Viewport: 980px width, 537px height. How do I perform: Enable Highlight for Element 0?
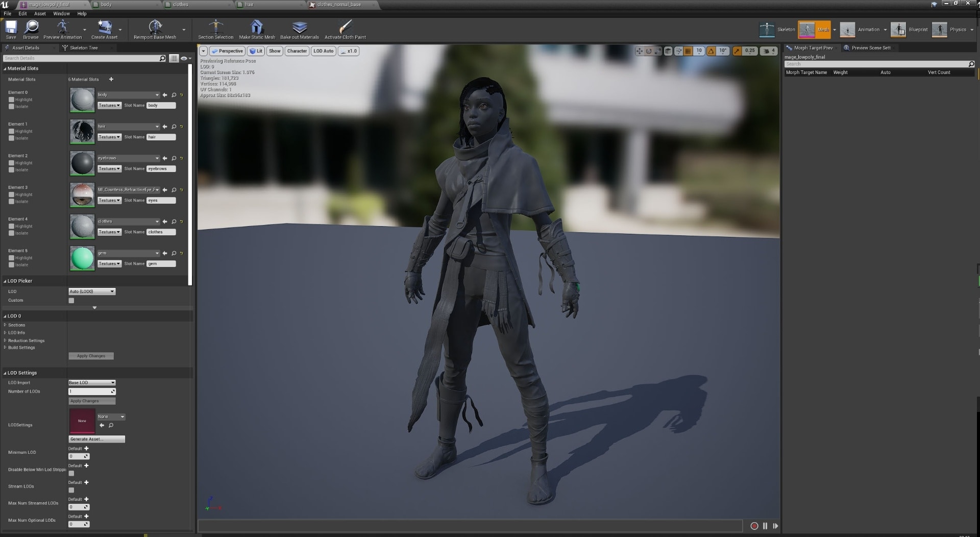11,100
